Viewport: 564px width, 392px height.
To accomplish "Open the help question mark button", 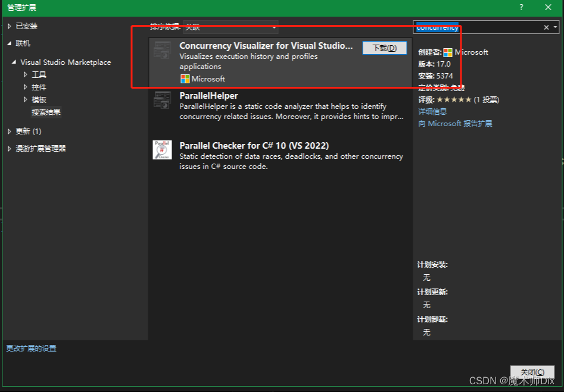I will coord(521,7).
